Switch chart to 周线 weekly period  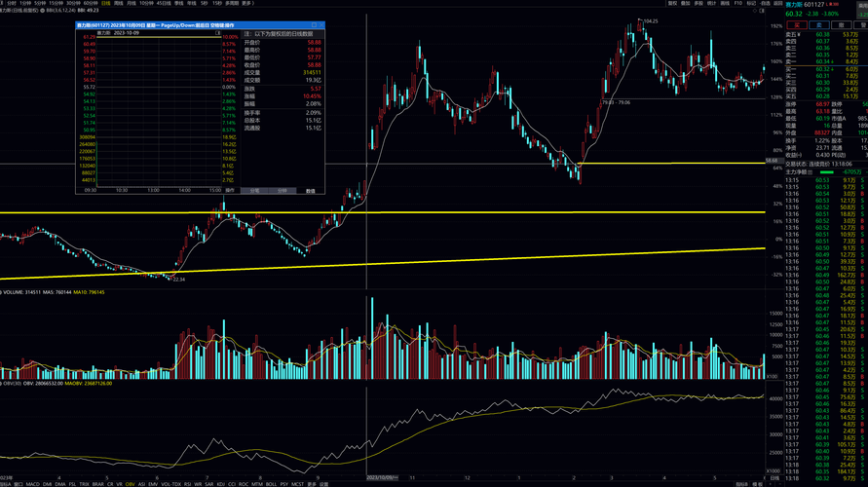click(x=118, y=3)
